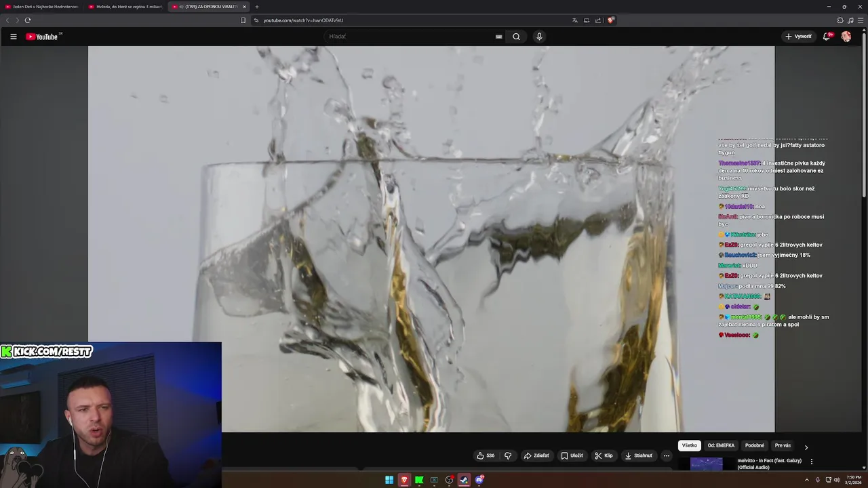Go forward in browser history
The height and width of the screenshot is (488, 868).
17,20
